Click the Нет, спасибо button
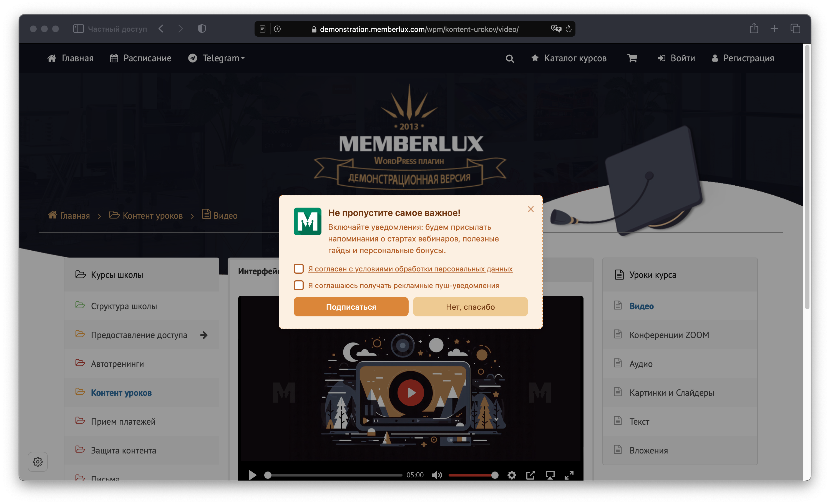830x504 pixels. [x=470, y=307]
